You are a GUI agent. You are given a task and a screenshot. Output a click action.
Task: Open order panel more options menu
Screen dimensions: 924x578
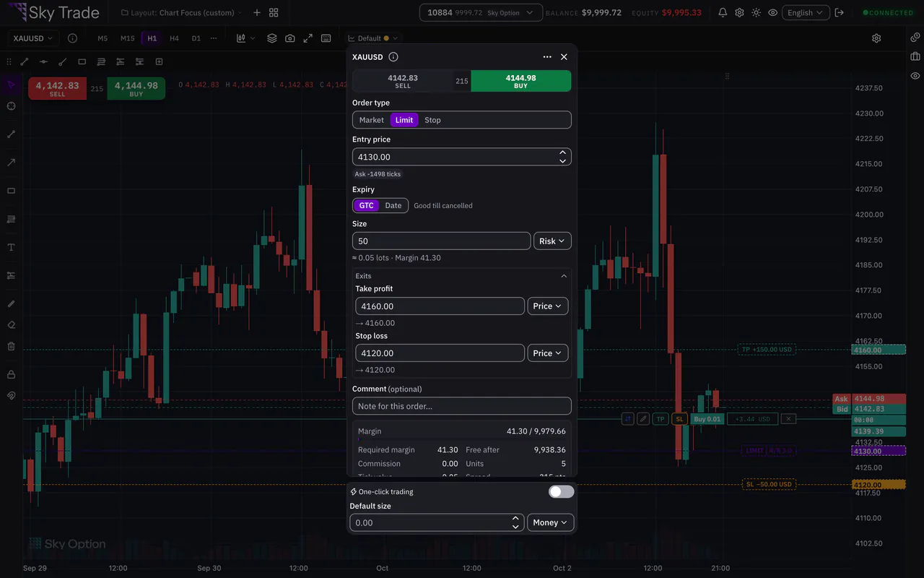[547, 57]
